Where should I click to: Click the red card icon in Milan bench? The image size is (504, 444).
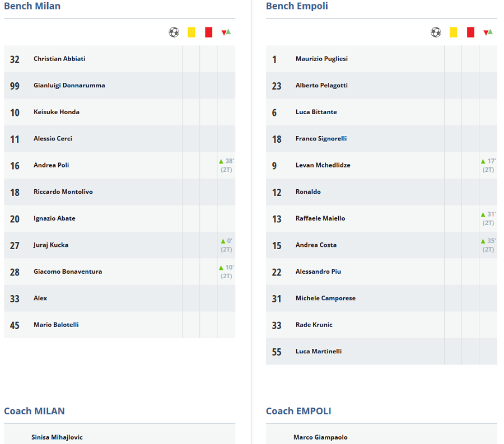(x=209, y=32)
